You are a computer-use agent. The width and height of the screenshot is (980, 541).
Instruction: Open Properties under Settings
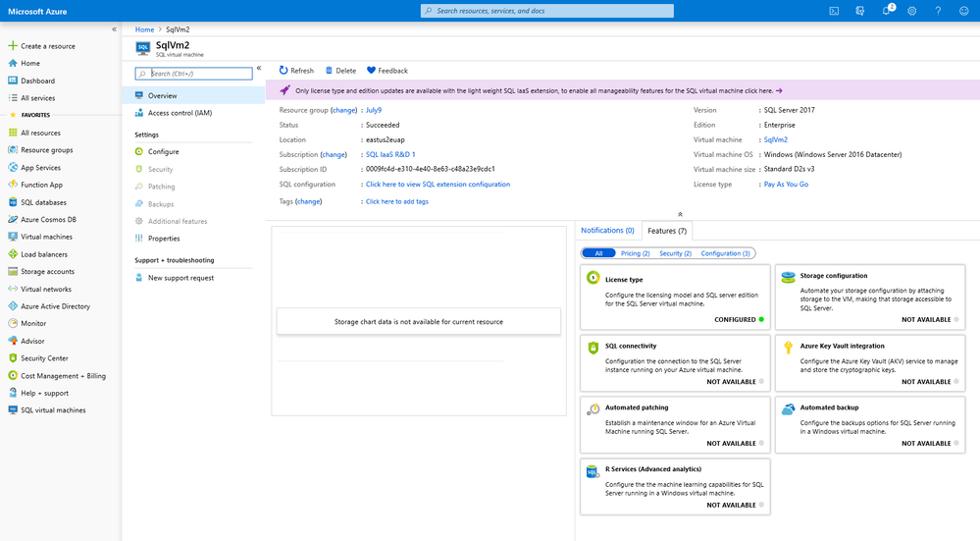164,239
